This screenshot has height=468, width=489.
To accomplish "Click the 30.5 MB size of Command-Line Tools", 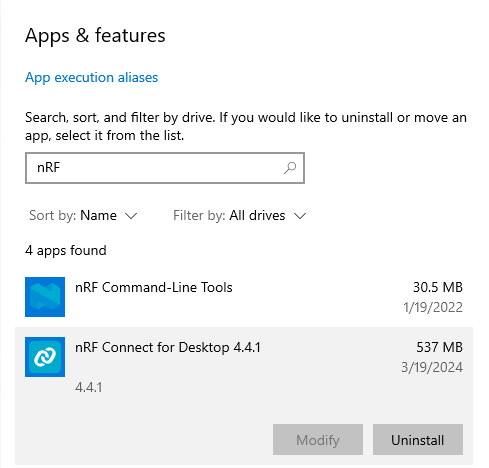I will (438, 287).
